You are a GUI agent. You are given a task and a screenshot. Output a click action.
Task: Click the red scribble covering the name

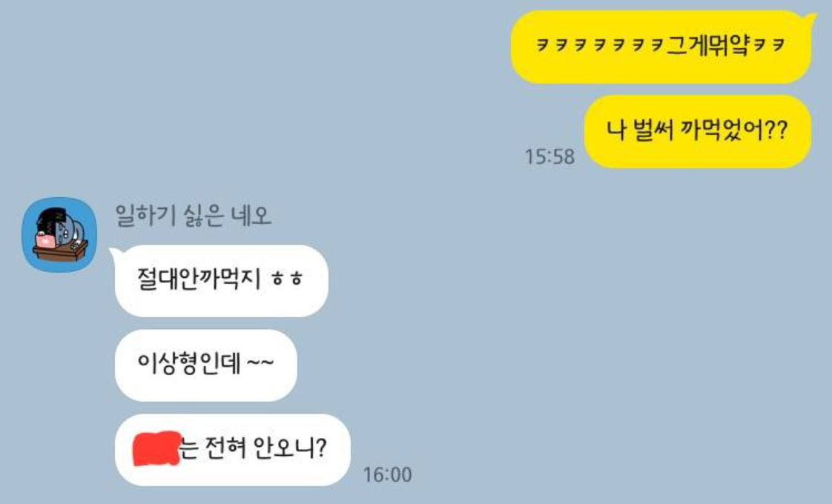coord(156,448)
